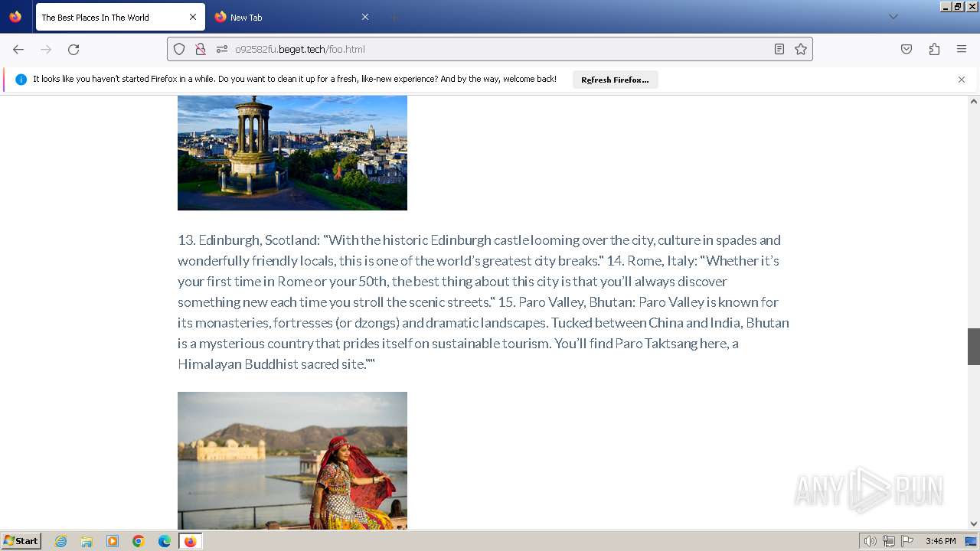Viewport: 980px width, 551px height.
Task: Reload the current page
Action: 73,49
